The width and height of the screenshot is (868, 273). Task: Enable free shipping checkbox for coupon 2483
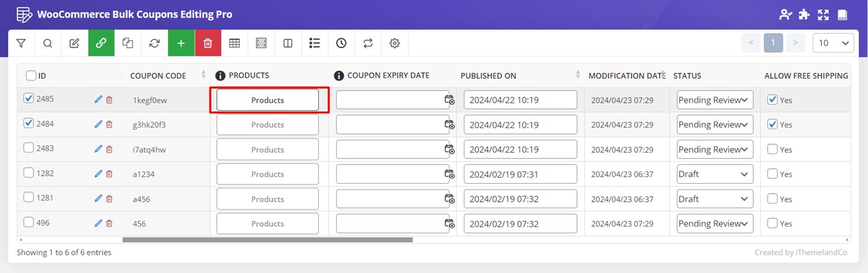(x=773, y=149)
